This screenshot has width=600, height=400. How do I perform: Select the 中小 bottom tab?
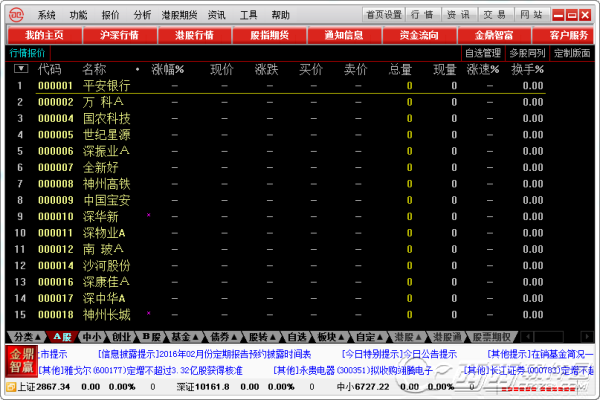pyautogui.click(x=92, y=337)
